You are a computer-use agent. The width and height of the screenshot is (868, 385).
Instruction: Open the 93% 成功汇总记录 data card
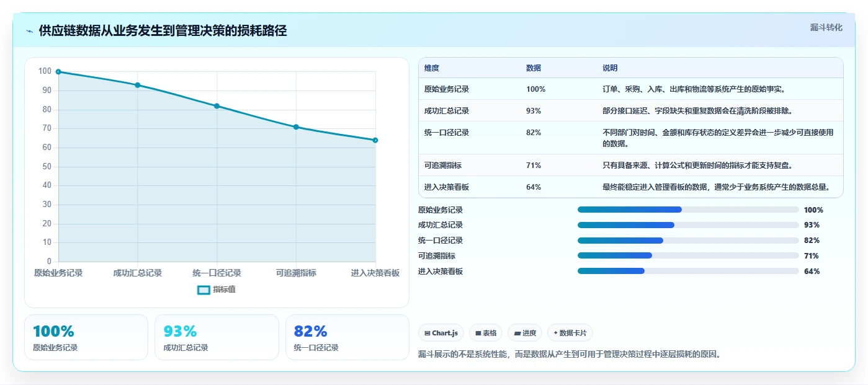click(x=217, y=337)
